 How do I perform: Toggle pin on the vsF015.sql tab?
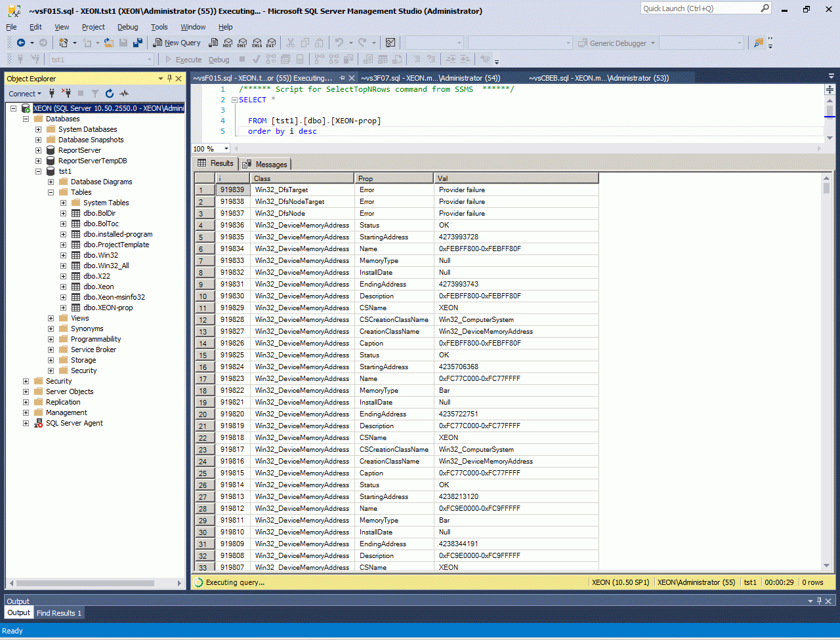(342, 78)
